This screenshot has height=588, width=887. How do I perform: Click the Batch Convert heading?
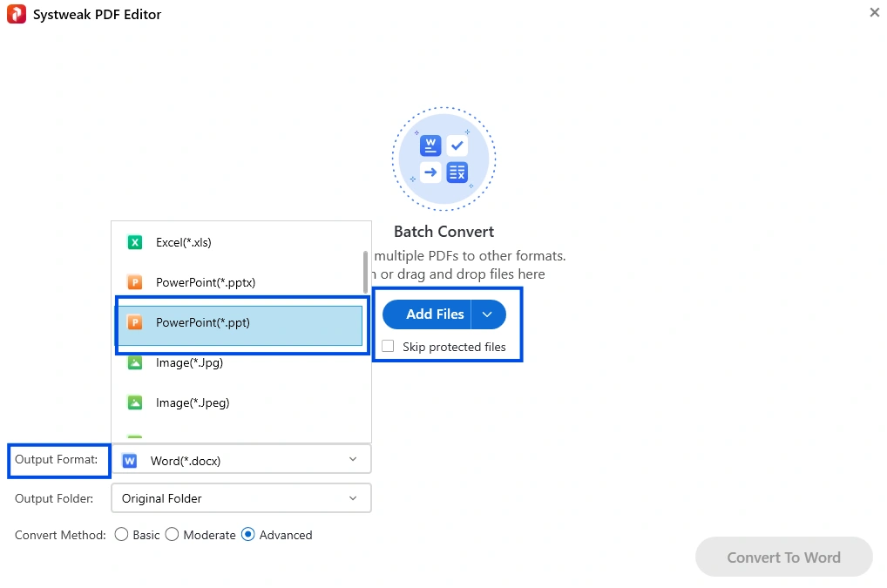coord(444,232)
